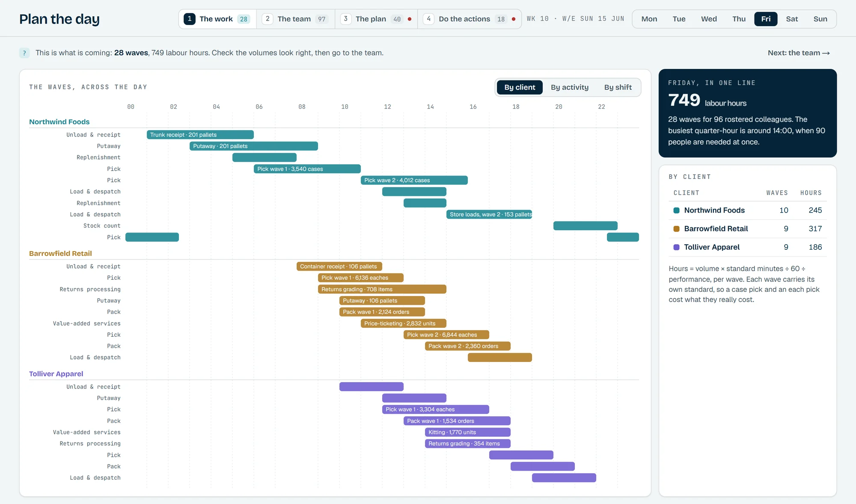
Task: Click the Northwind Foods group heading
Action: pyautogui.click(x=59, y=122)
